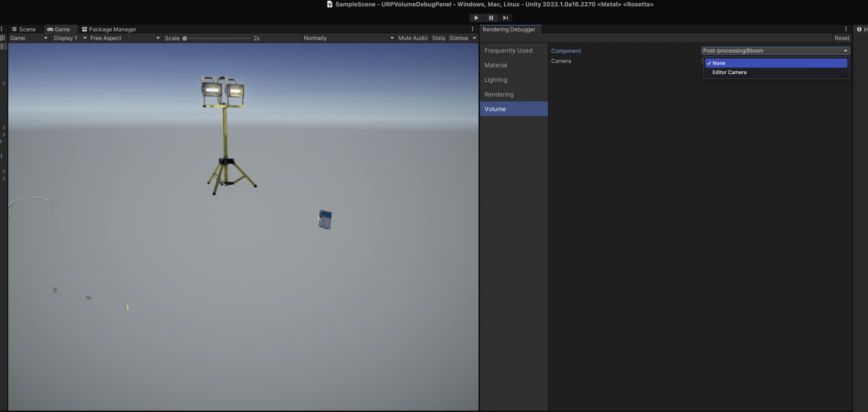
Task: Click the Pause button
Action: pyautogui.click(x=491, y=18)
